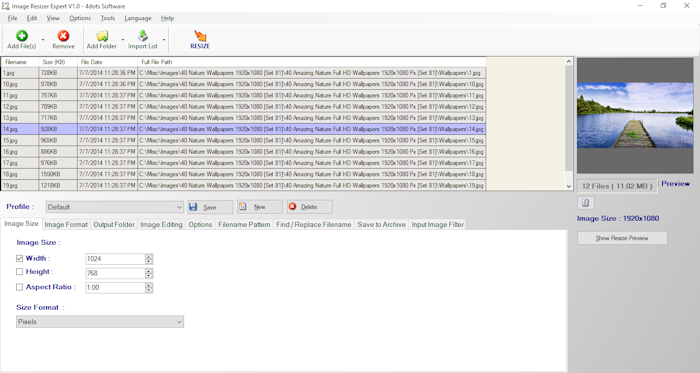Open the Help menu

(167, 18)
